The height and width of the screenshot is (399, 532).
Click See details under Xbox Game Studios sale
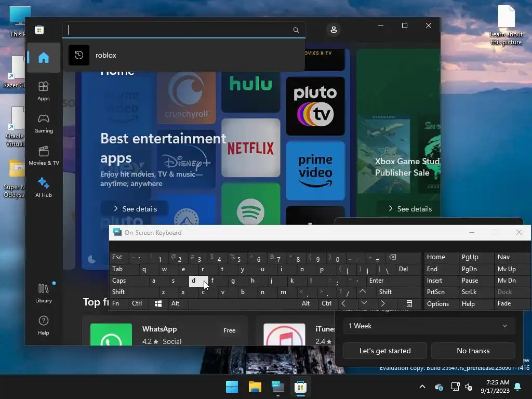point(409,209)
